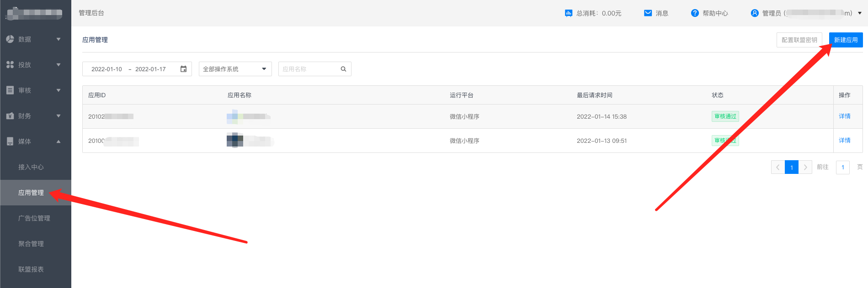Click the 投放 sidebar icon

(x=10, y=65)
